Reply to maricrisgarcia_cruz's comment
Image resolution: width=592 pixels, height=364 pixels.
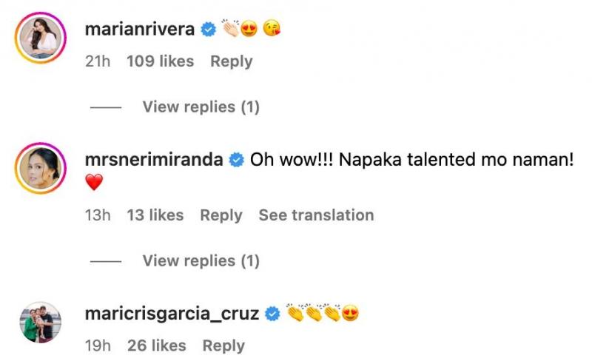point(223,346)
